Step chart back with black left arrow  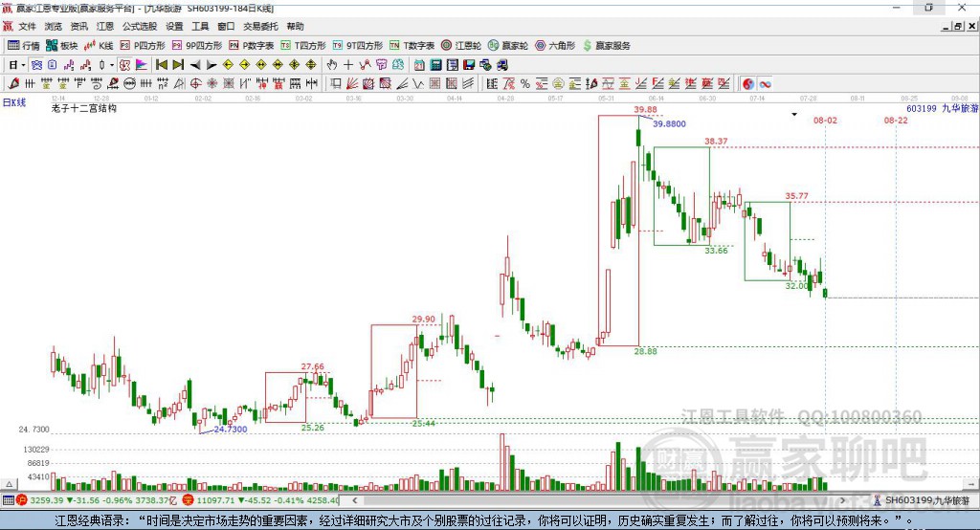(x=195, y=65)
